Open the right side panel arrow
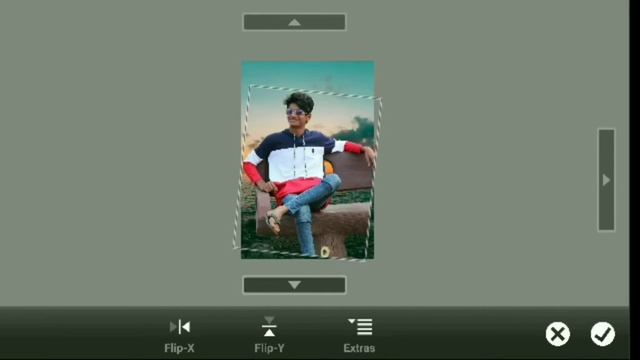 click(x=607, y=180)
